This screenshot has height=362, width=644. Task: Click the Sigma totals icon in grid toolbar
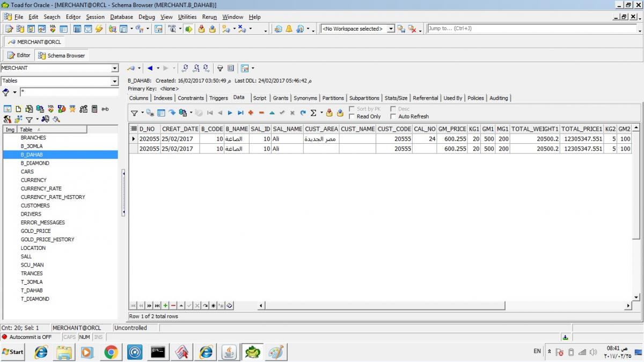click(313, 113)
